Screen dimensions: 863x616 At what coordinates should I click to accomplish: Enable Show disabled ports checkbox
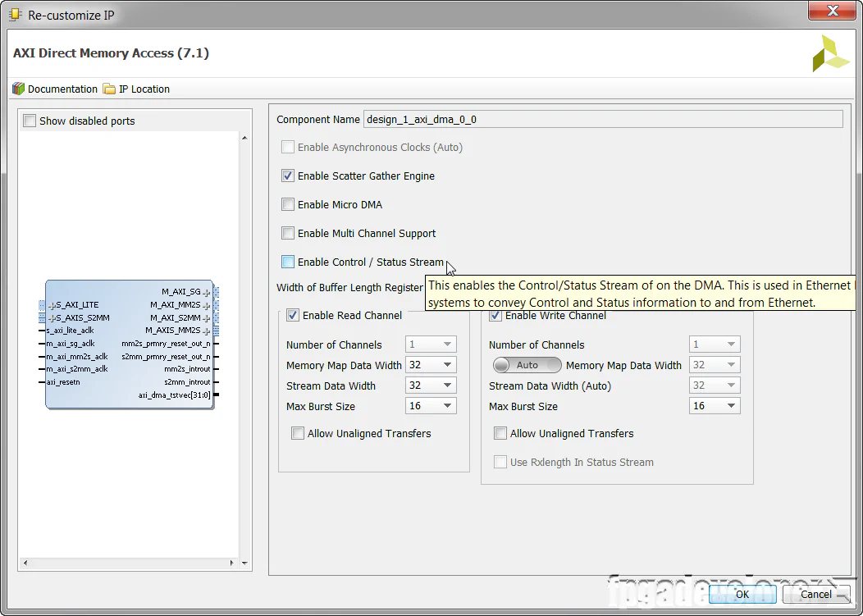[30, 121]
